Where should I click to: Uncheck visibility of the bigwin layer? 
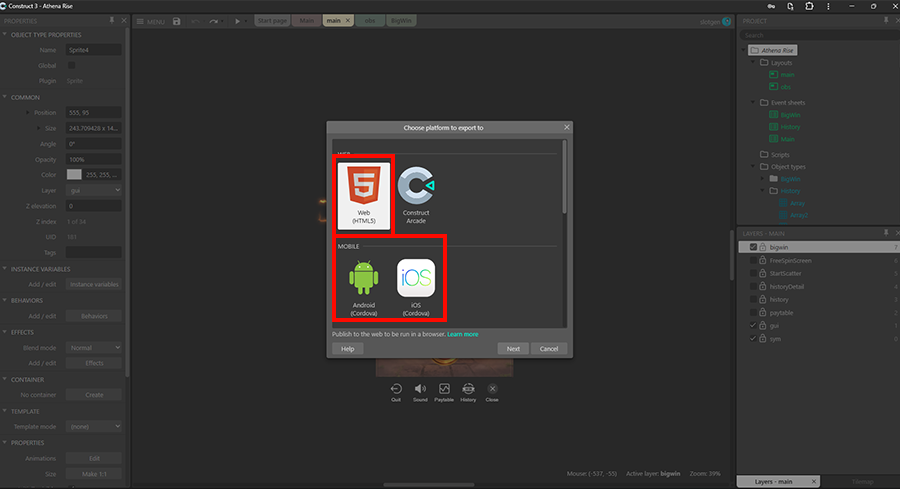pyautogui.click(x=752, y=247)
